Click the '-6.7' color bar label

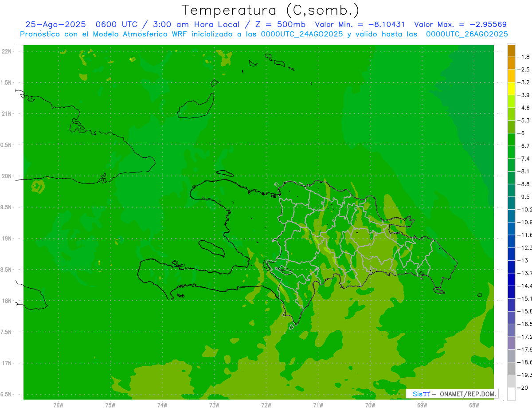524,146
